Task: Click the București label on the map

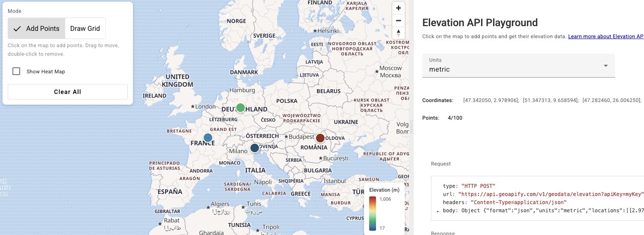Action: [336, 158]
